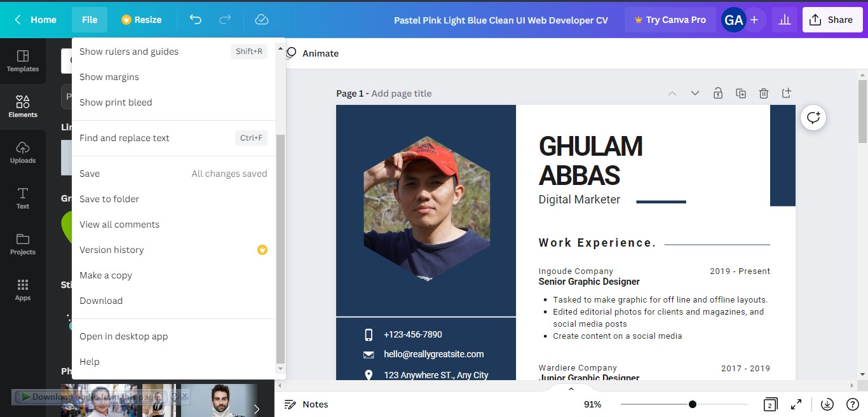Duplicate page with the copy icon
868x417 pixels.
[x=741, y=93]
